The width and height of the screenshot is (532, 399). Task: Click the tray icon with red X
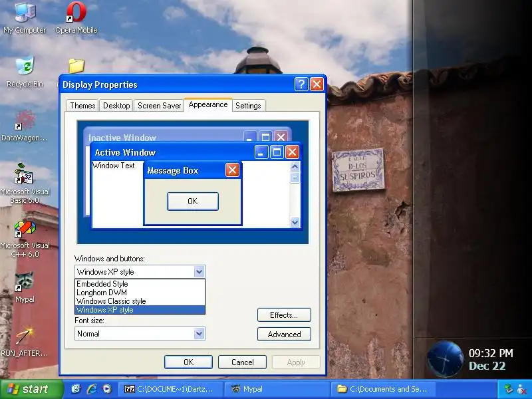522,389
